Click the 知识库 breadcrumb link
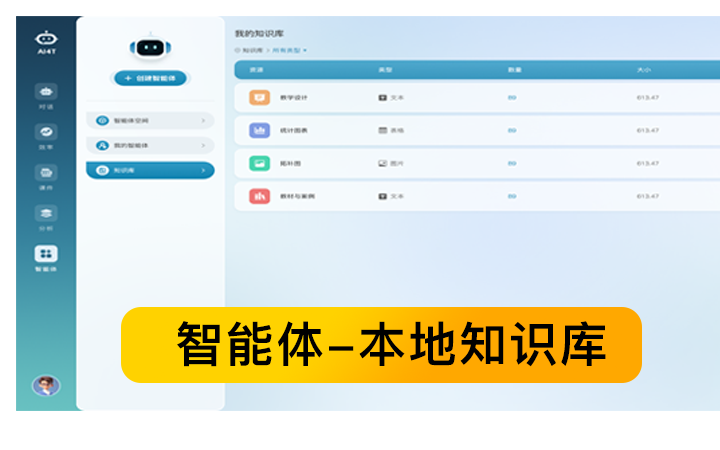Viewport: 720px width, 450px height. pyautogui.click(x=250, y=49)
